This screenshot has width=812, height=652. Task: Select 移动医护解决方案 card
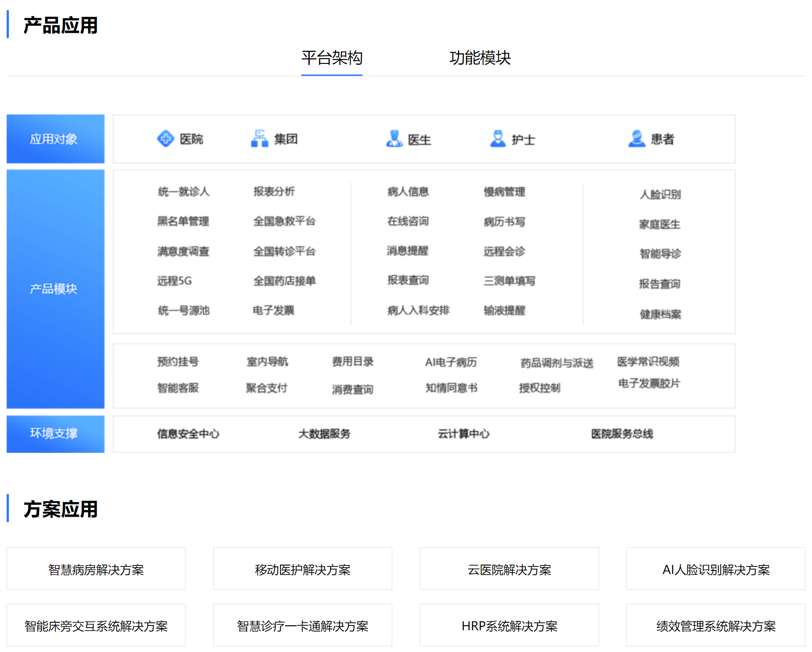click(x=303, y=569)
